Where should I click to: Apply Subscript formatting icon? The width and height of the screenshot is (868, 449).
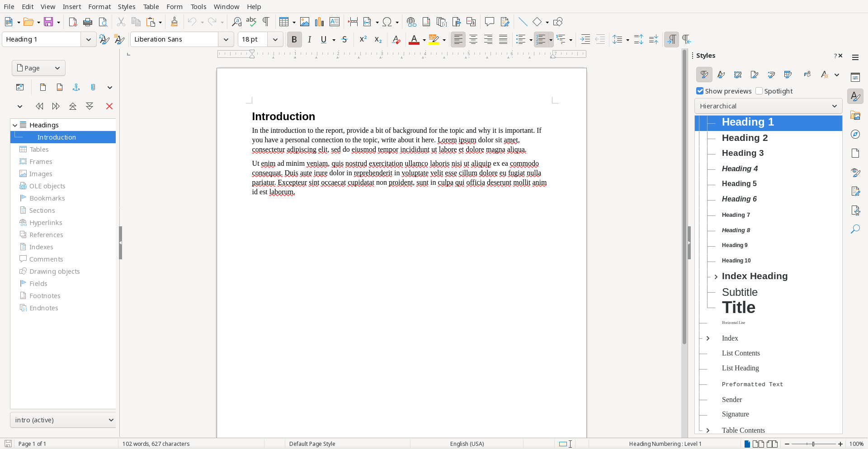(x=378, y=40)
